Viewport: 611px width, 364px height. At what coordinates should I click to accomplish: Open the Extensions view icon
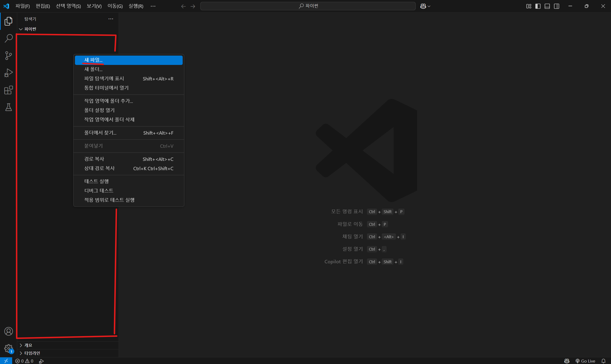(x=9, y=90)
